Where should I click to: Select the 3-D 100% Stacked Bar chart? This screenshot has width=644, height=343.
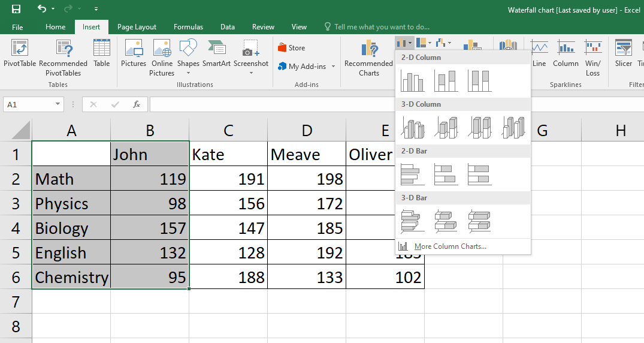click(479, 221)
